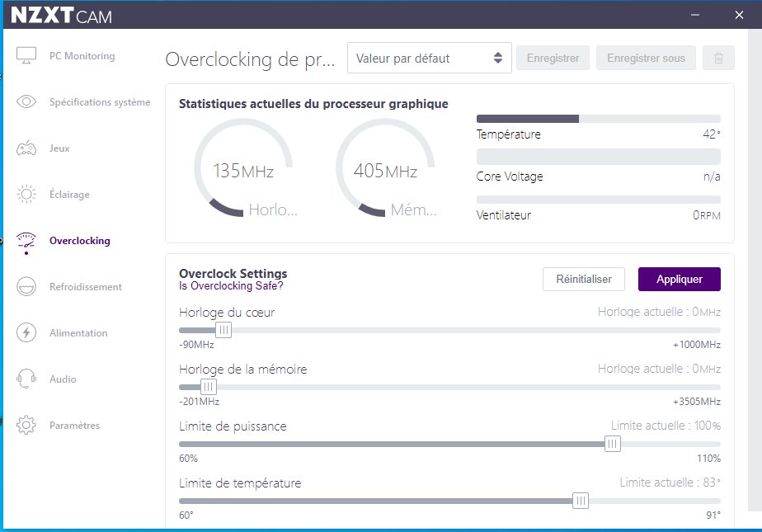Reset settings using Réinitialiser
Viewport: 762px width, 532px height.
coord(583,279)
